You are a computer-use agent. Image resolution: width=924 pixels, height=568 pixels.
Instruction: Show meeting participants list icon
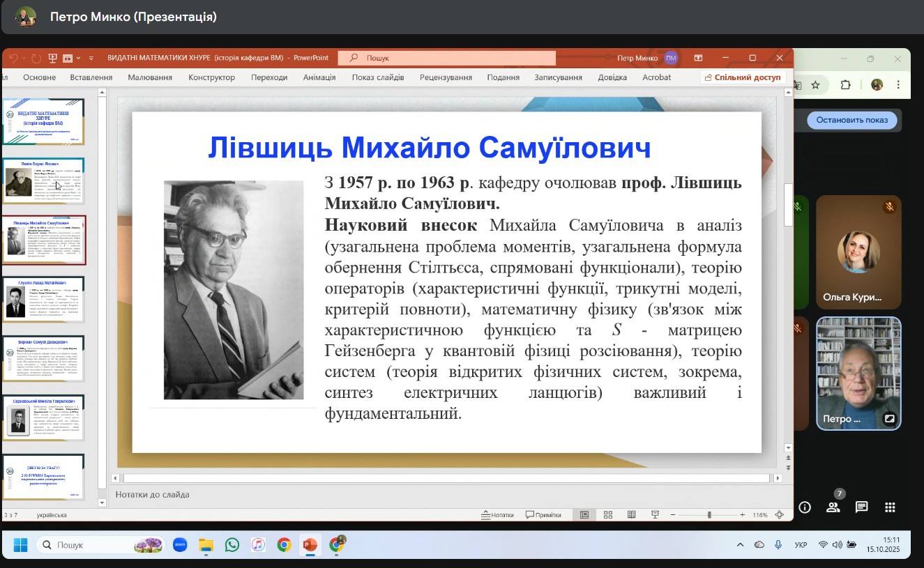tap(833, 507)
